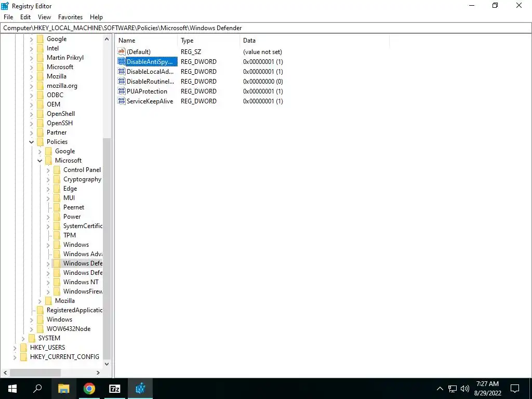Sort values by the Name column header
This screenshot has width=532, height=399.
point(146,41)
